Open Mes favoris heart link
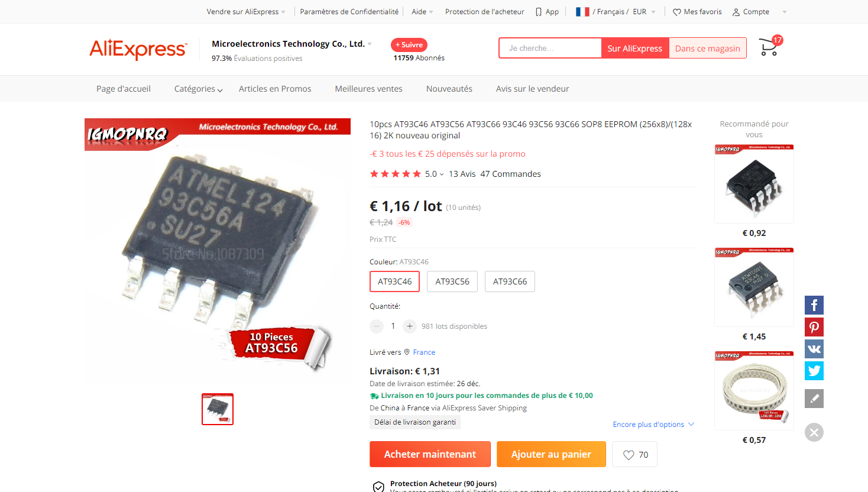The width and height of the screenshot is (868, 492). 697,12
